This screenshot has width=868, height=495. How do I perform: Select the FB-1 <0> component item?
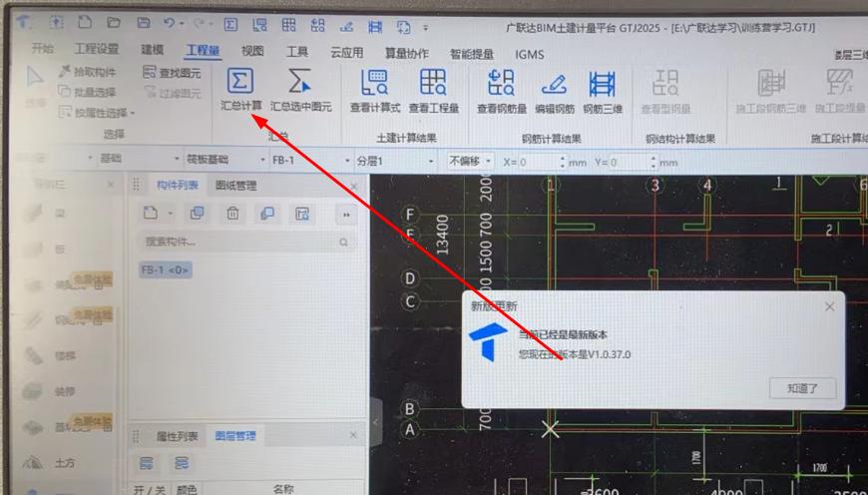[165, 269]
